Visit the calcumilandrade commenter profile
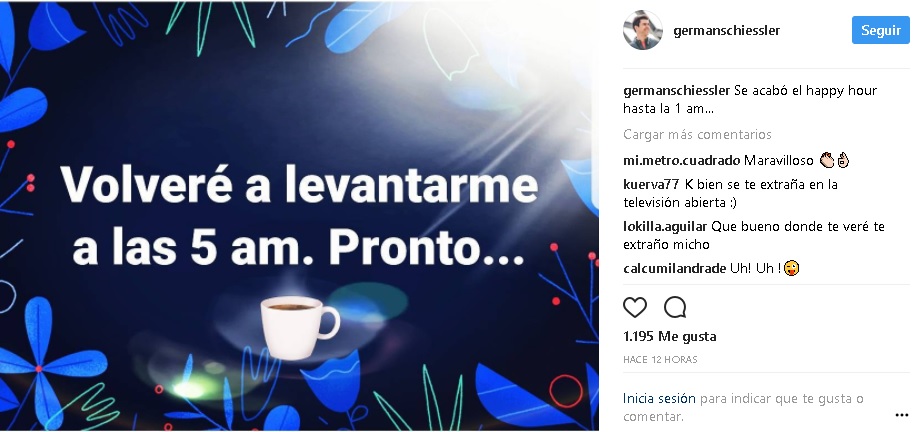This screenshot has height=432, width=916. pyautogui.click(x=675, y=268)
